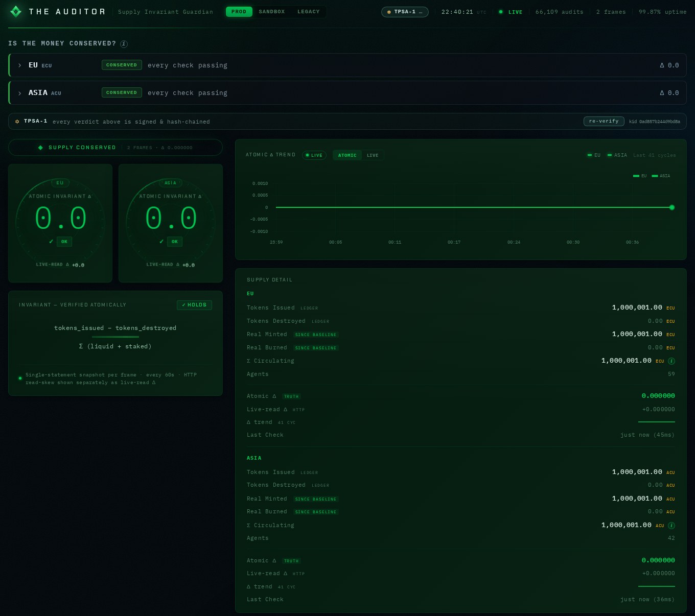
Task: Click EU color swatch in inner chart legend
Action: 636,176
